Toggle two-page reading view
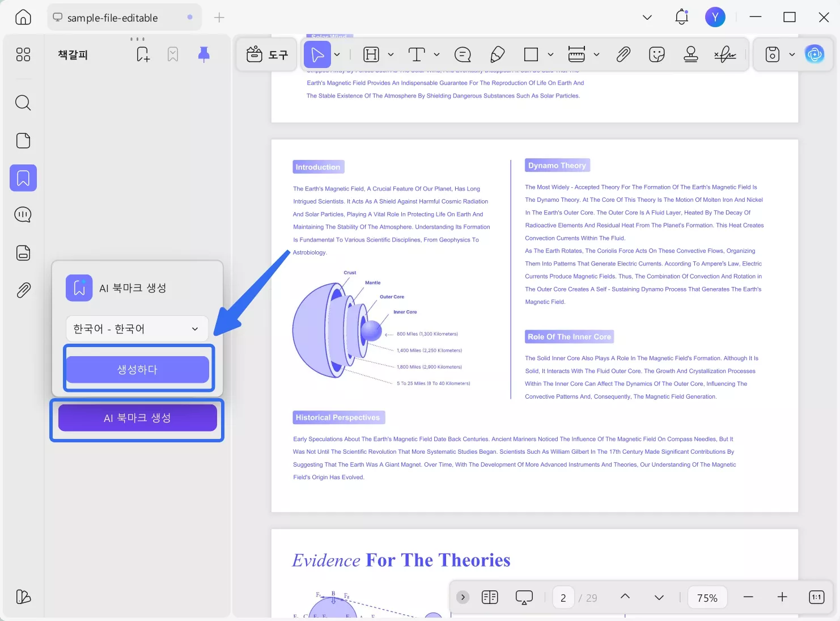The height and width of the screenshot is (621, 840). coord(490,597)
